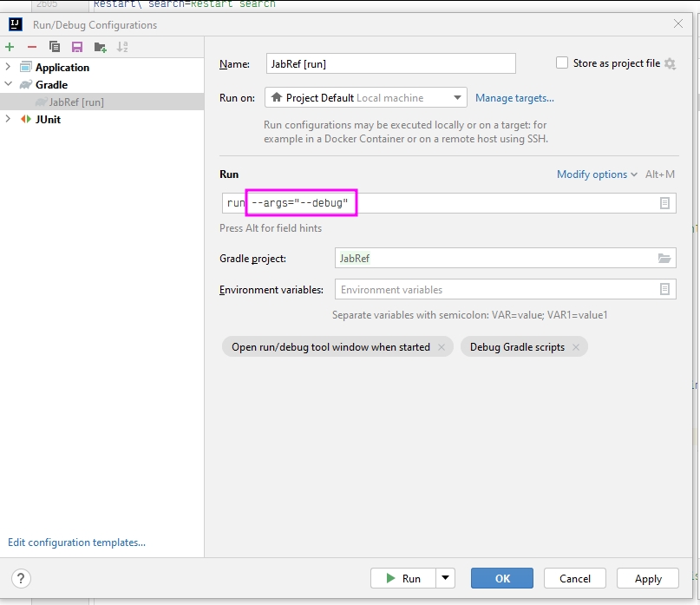700x605 pixels.
Task: Click the IntelliJ logo in the title bar
Action: pyautogui.click(x=16, y=24)
